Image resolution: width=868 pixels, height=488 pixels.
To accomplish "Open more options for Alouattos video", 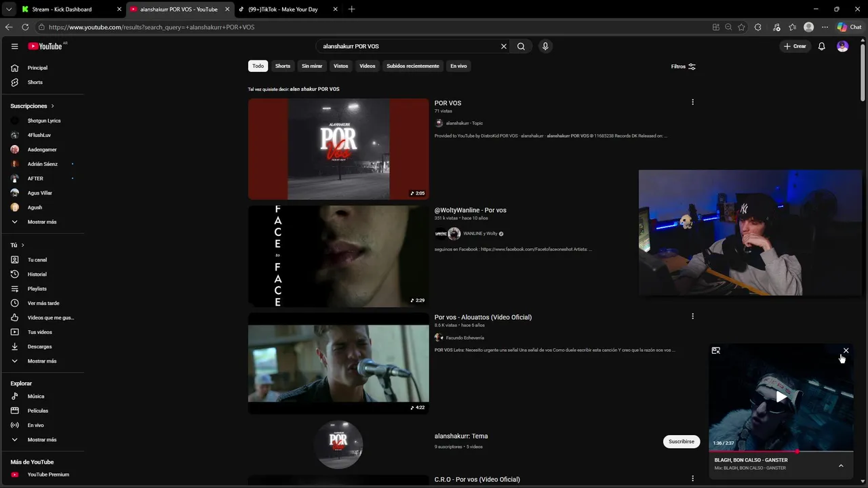I will tap(692, 317).
